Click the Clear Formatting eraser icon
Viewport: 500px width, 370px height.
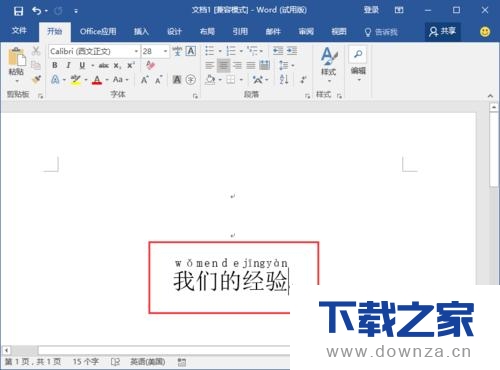point(150,65)
